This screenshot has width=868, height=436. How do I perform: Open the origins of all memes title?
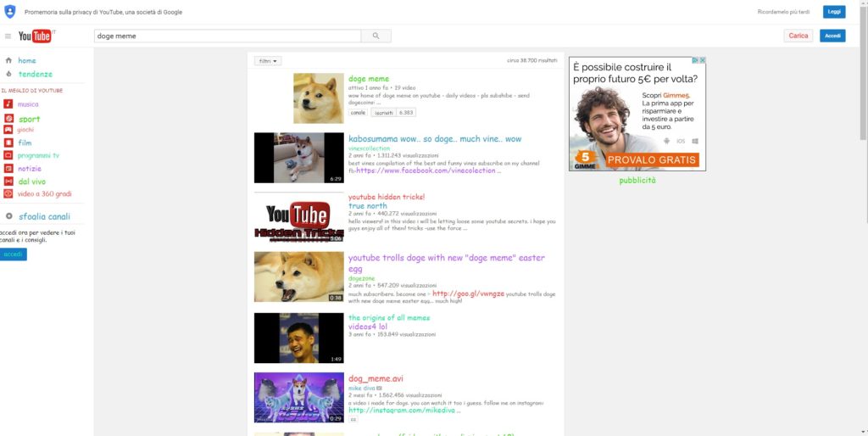click(x=389, y=317)
